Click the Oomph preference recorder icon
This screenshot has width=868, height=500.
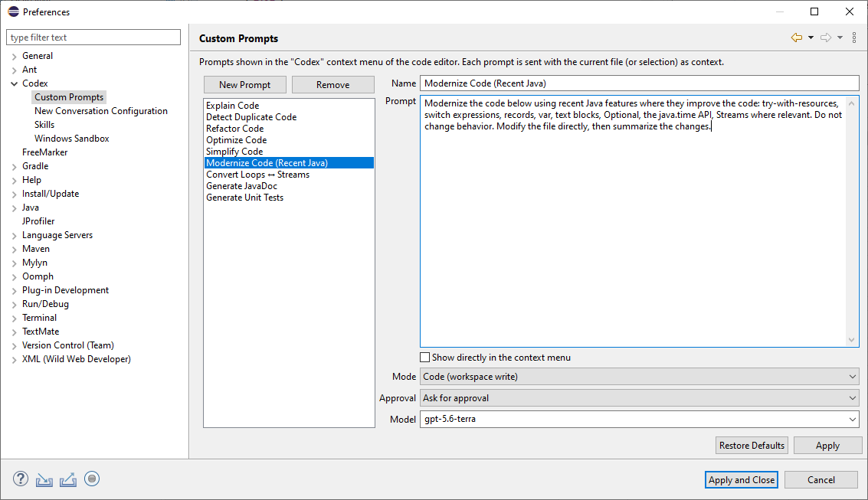pos(92,479)
